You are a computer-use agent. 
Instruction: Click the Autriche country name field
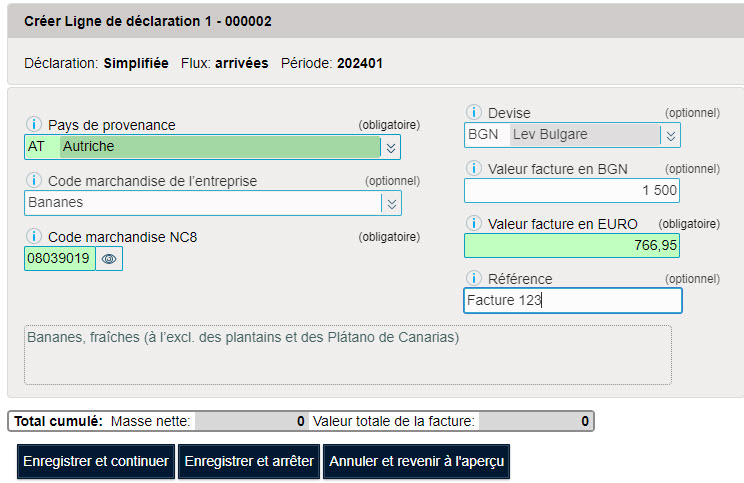point(220,147)
